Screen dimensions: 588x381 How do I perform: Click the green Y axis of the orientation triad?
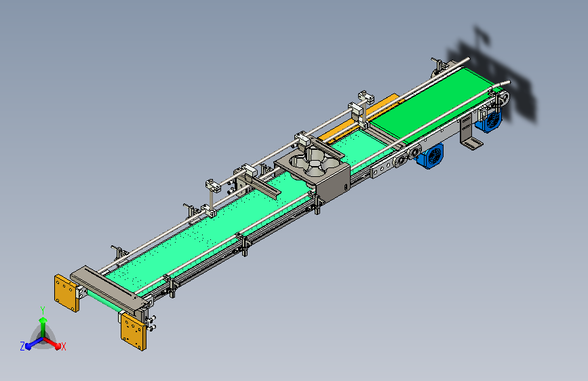coord(43,327)
